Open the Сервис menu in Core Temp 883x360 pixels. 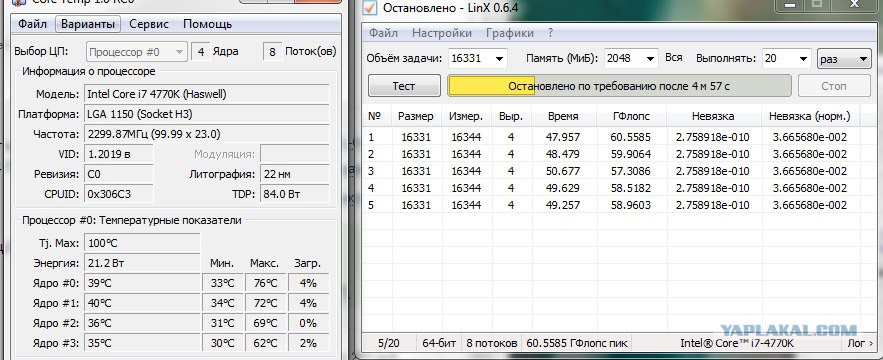pyautogui.click(x=149, y=24)
